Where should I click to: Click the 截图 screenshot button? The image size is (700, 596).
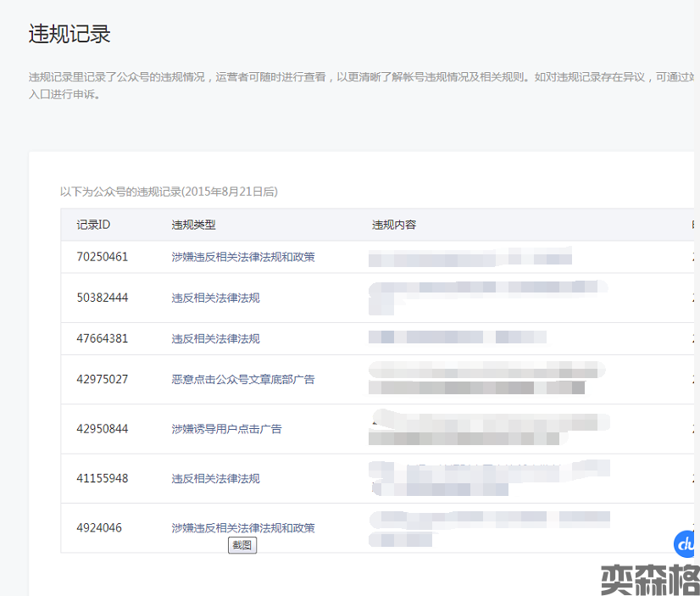coord(242,545)
